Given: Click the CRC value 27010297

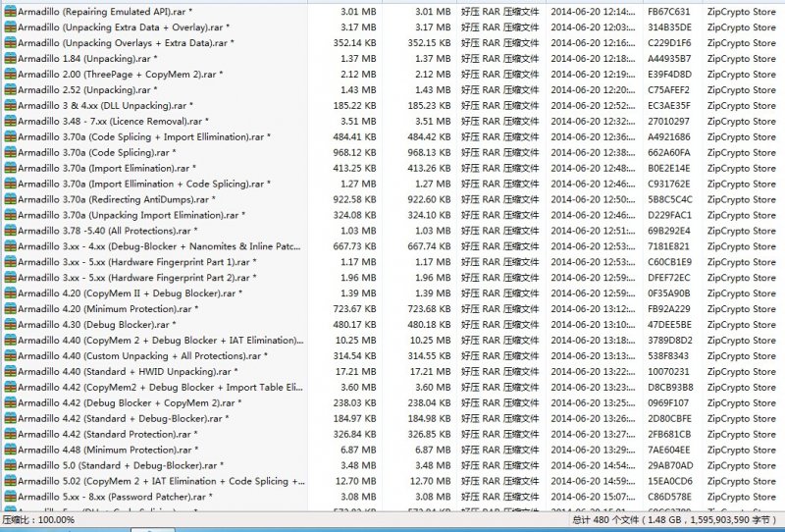Looking at the screenshot, I should point(668,122).
